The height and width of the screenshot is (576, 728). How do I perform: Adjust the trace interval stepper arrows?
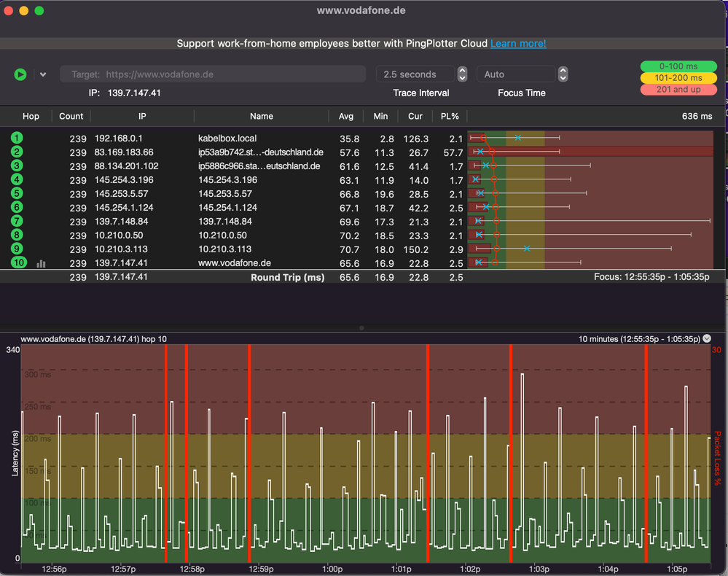pyautogui.click(x=462, y=74)
